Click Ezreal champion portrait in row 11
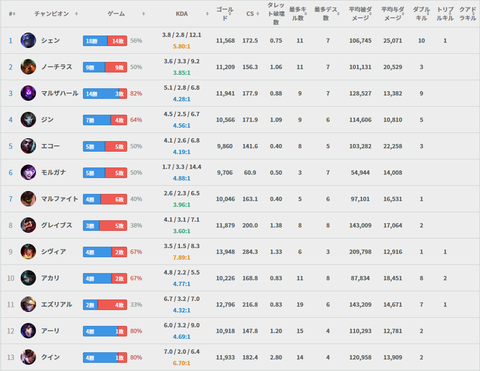This screenshot has height=371, width=480. point(28,304)
